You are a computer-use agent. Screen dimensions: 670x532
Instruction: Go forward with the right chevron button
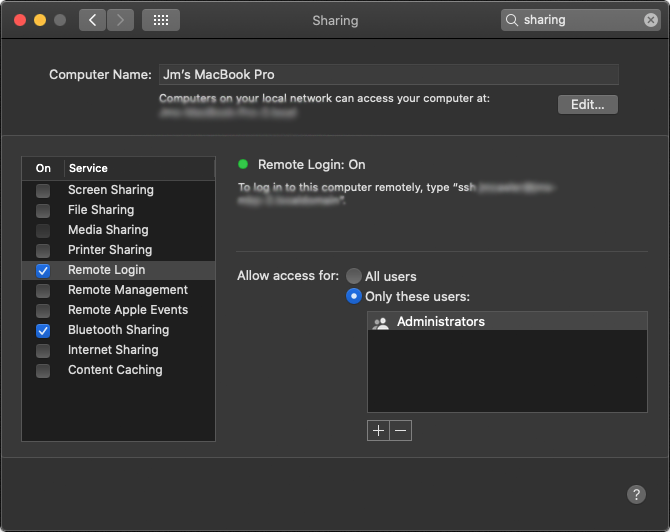click(x=120, y=20)
